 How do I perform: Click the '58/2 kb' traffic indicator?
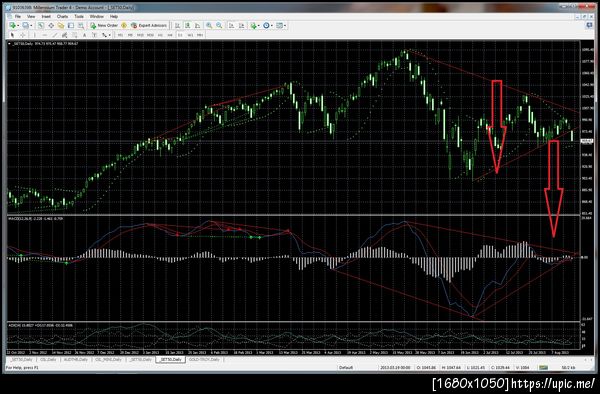click(567, 368)
